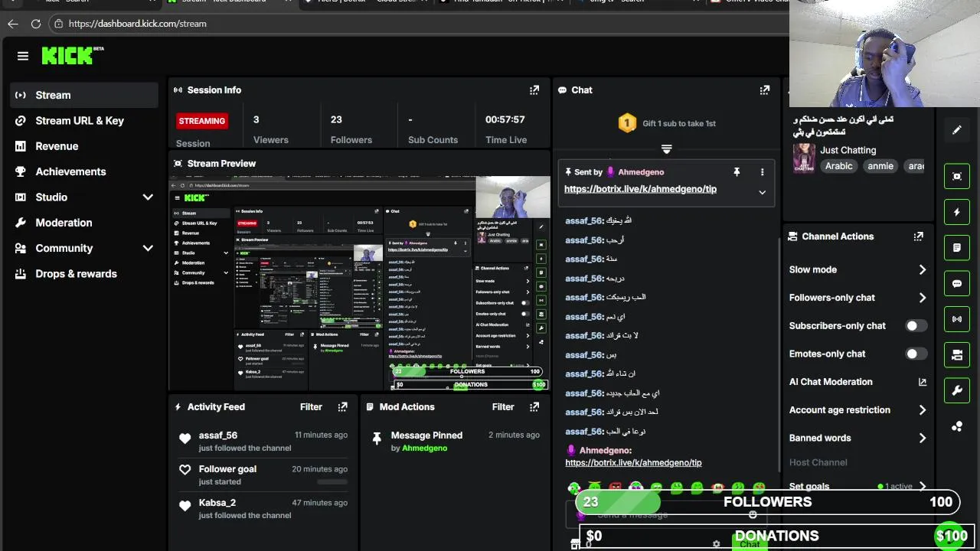Reload the page with the browser refresh icon
This screenshot has width=980, height=551.
coord(35,24)
